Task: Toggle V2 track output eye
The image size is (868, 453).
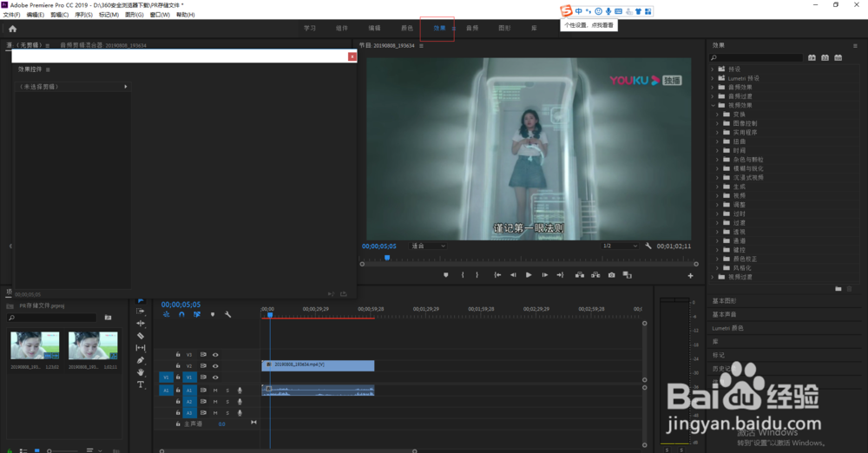Action: (x=215, y=366)
